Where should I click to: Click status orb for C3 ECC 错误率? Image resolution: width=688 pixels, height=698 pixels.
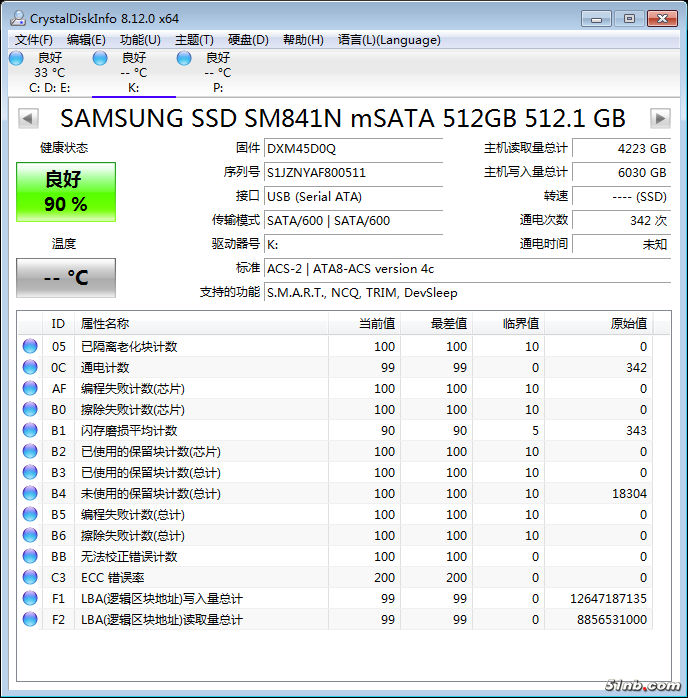30,577
